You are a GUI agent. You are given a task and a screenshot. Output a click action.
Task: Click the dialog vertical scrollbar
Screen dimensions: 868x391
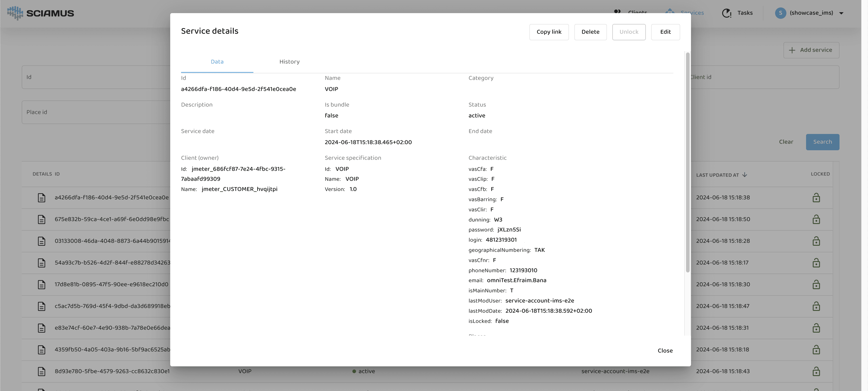687,162
